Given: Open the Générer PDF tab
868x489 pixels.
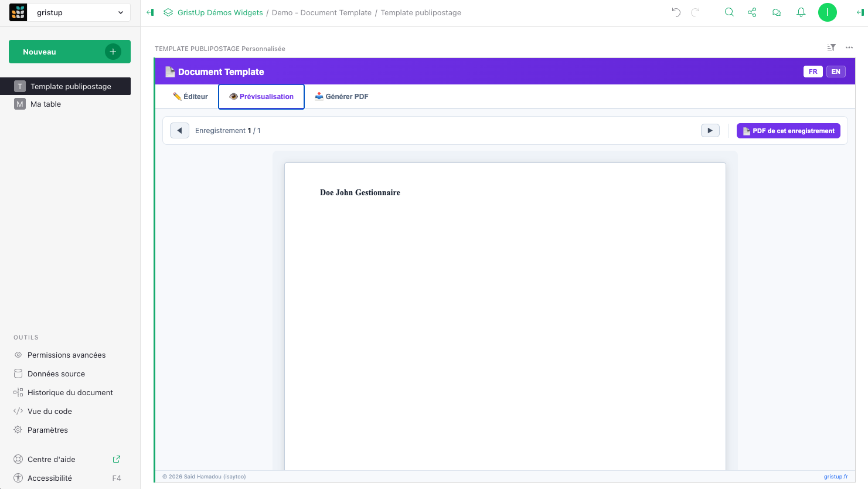Looking at the screenshot, I should (342, 97).
